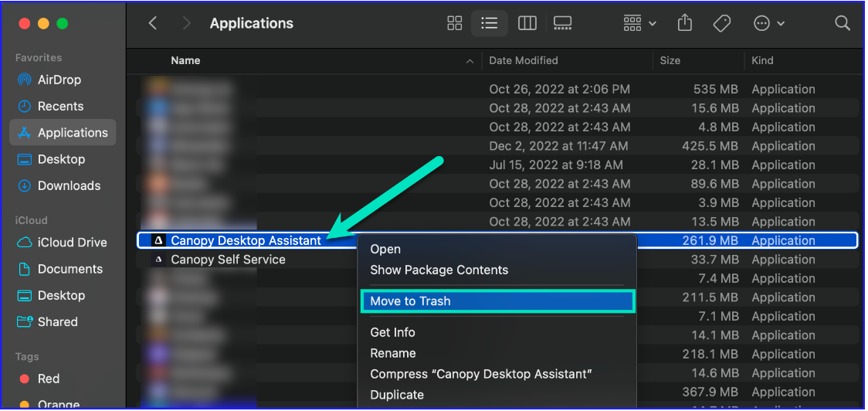The image size is (868, 411).
Task: Select Applications in the sidebar
Action: (x=63, y=132)
